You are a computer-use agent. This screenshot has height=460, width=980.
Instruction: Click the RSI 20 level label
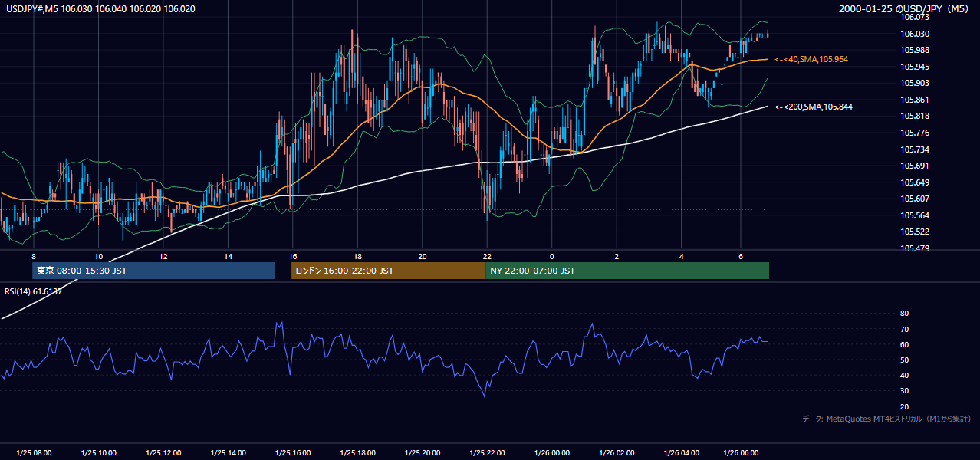(x=904, y=406)
